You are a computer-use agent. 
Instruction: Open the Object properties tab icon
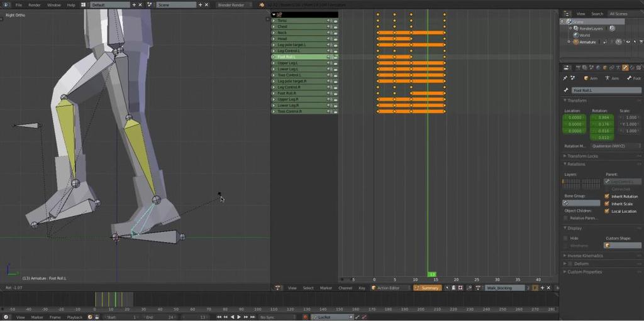pyautogui.click(x=604, y=68)
